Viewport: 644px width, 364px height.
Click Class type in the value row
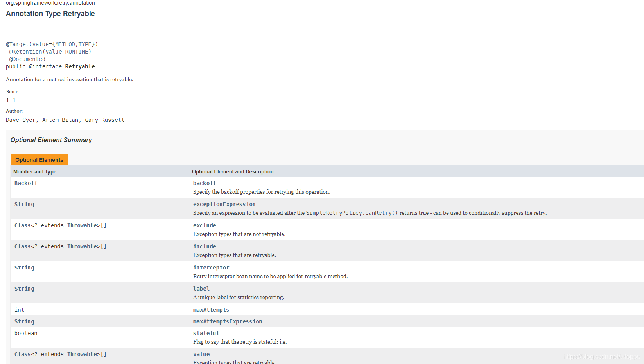click(23, 354)
